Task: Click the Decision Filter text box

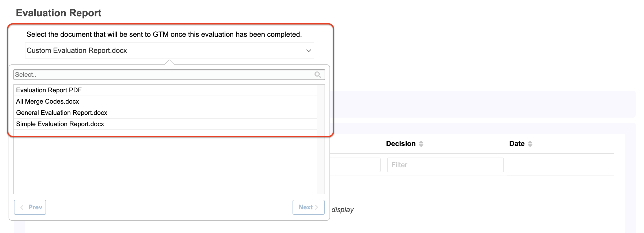Action: 445,165
